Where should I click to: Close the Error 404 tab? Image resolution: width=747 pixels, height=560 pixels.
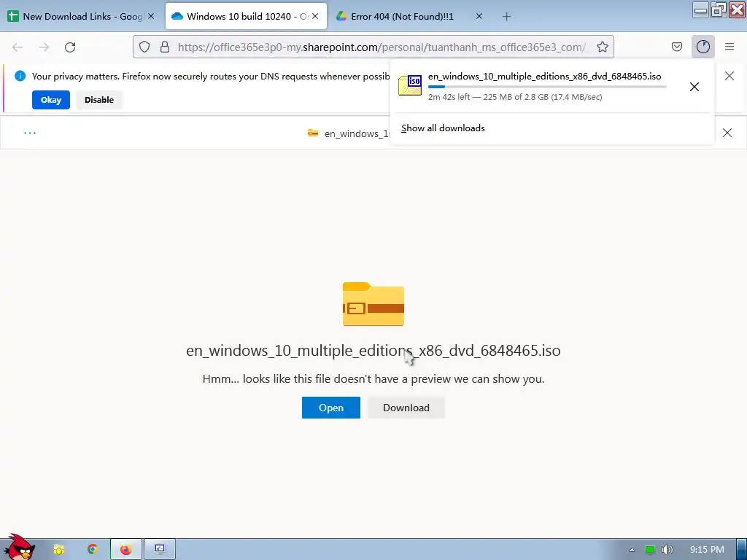(x=479, y=16)
